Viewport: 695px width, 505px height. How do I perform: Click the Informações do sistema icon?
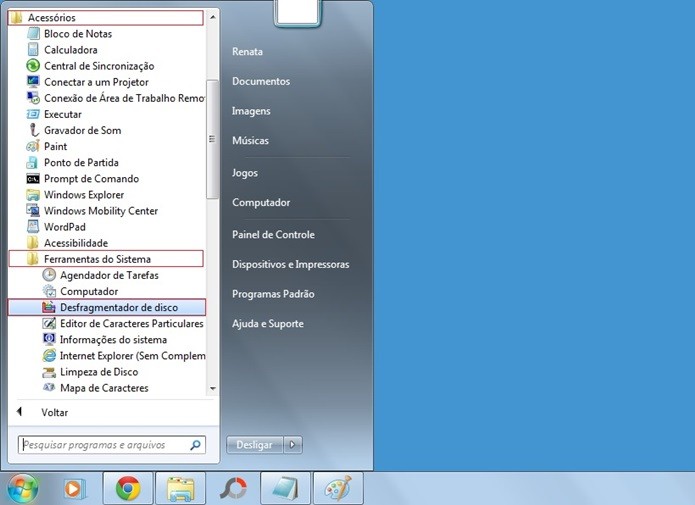(x=49, y=339)
